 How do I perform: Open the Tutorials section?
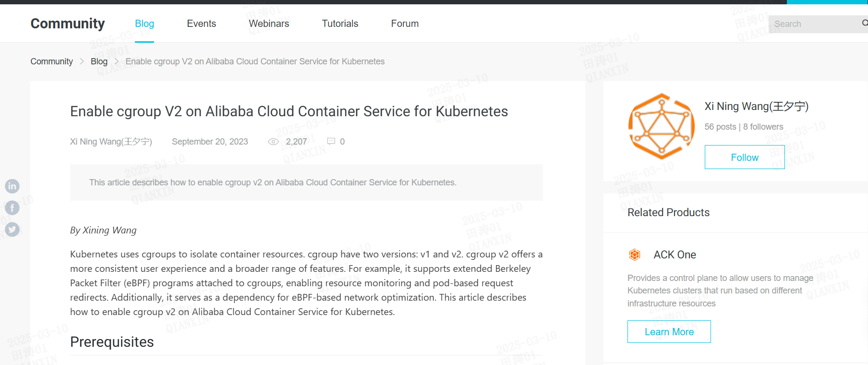click(x=340, y=24)
